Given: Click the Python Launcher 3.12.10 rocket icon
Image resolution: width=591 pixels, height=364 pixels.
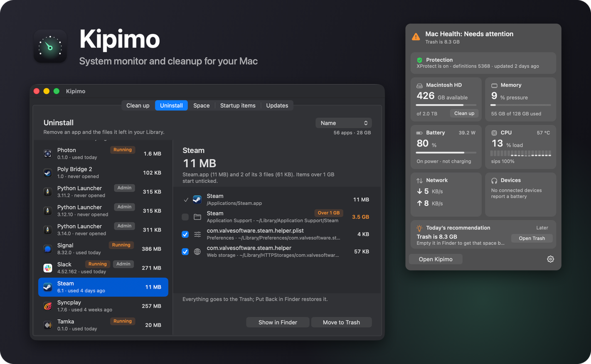Looking at the screenshot, I should (x=48, y=211).
